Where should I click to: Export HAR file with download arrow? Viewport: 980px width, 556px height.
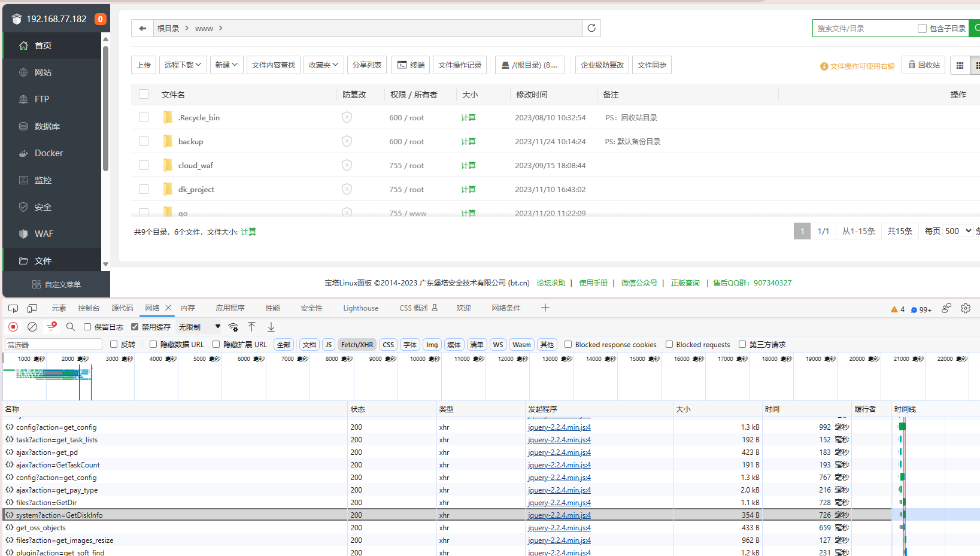(271, 327)
